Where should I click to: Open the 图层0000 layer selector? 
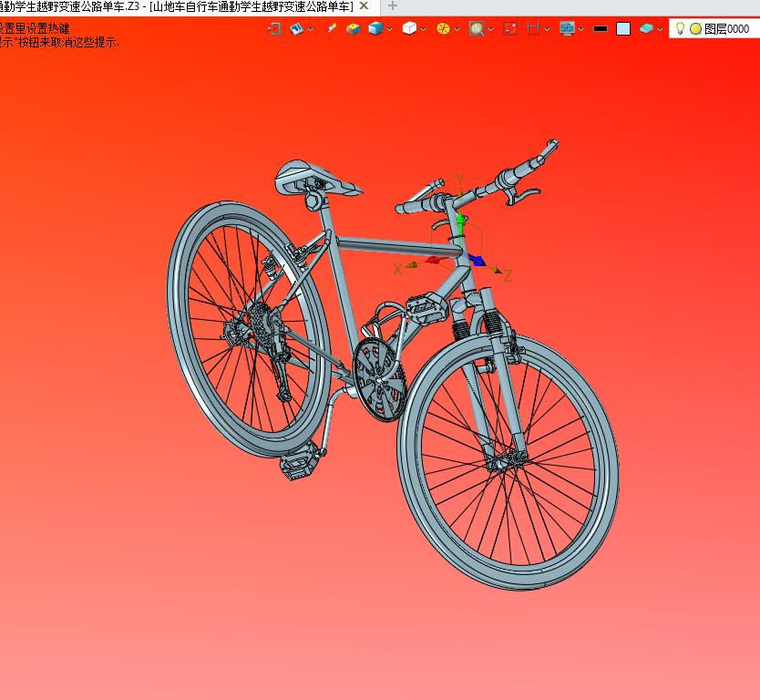tap(714, 29)
